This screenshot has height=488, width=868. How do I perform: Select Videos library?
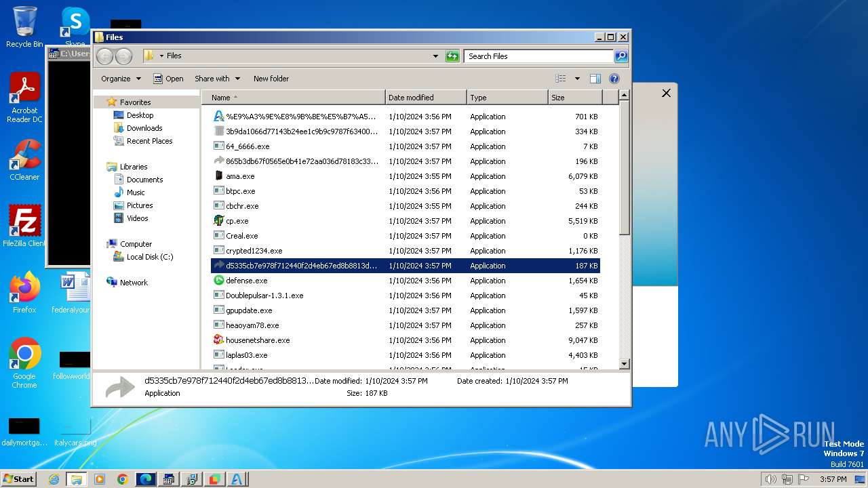(137, 218)
